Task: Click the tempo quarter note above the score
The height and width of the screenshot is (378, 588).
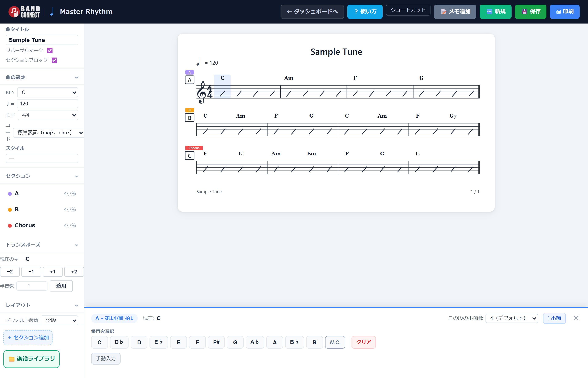Action: click(x=198, y=62)
